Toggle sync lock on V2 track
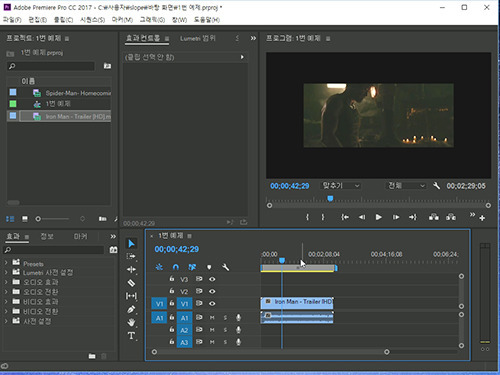The height and width of the screenshot is (375, 500). tap(199, 291)
